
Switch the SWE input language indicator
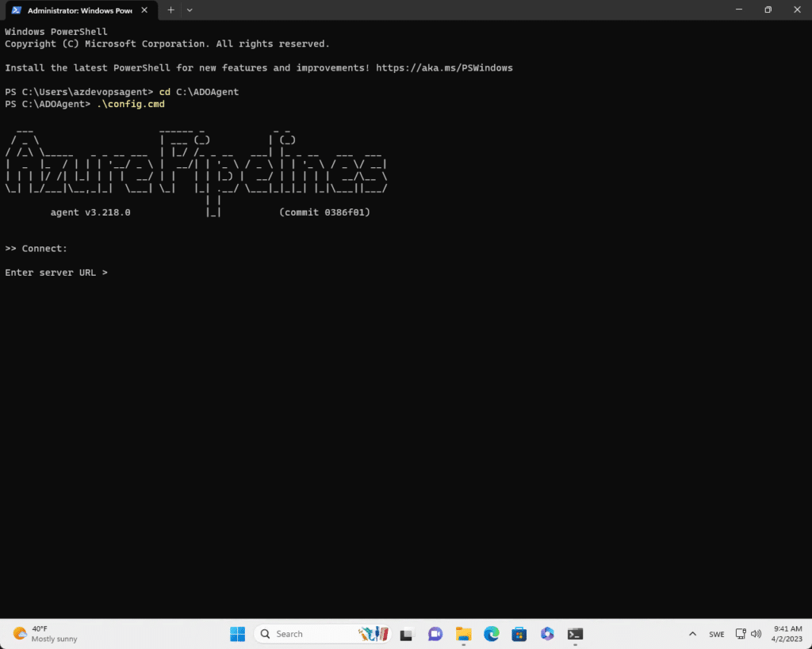[717, 634]
